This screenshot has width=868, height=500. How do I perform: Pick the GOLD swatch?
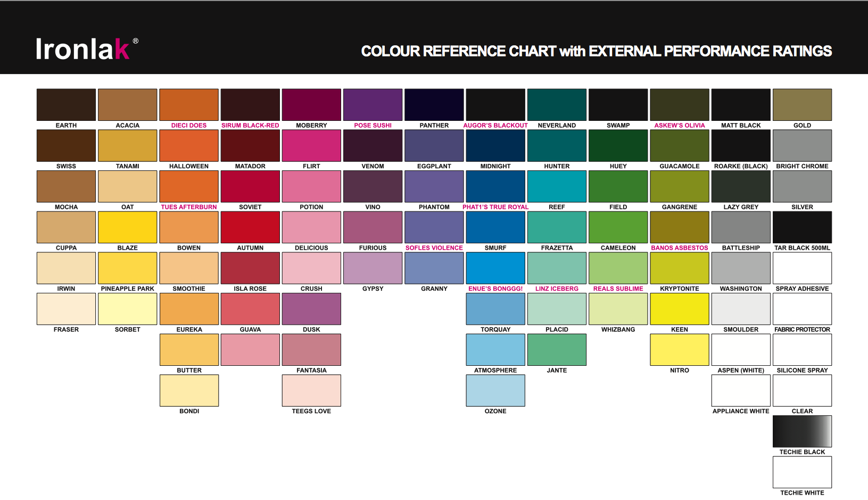[802, 105]
